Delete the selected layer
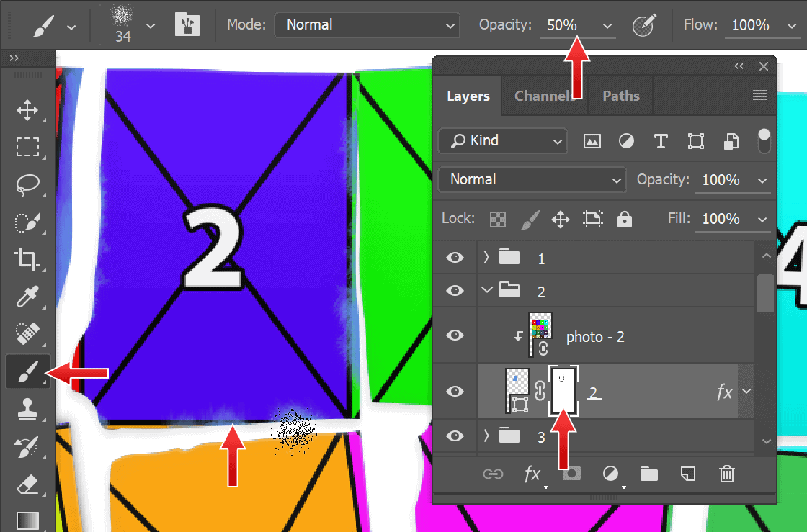 727,474
